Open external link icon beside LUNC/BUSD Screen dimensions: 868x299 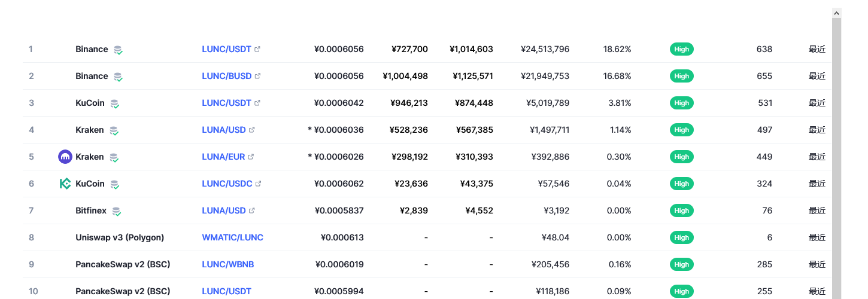pyautogui.click(x=257, y=76)
